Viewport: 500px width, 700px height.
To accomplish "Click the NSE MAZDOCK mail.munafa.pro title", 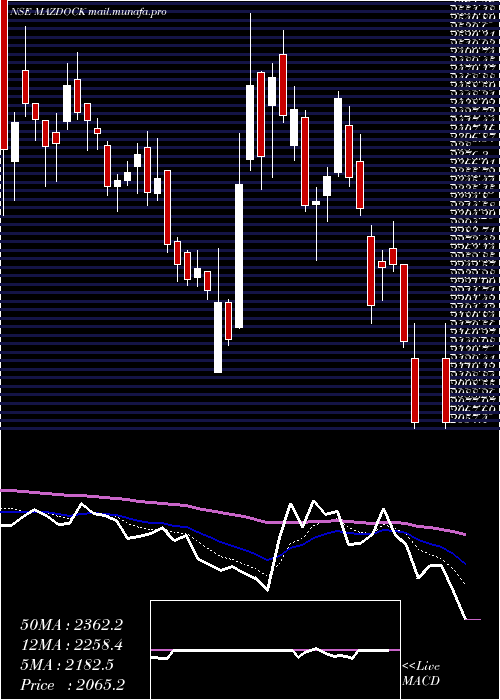I will coord(88,12).
